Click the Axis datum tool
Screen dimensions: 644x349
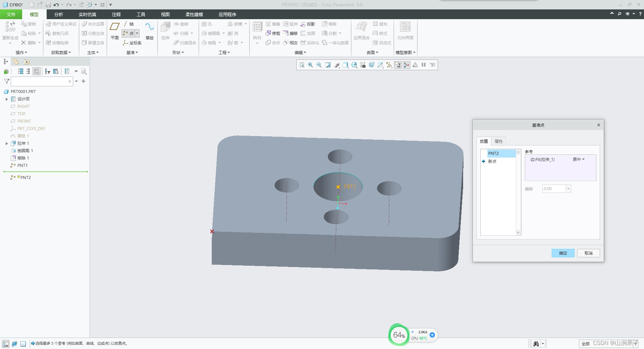tap(128, 24)
